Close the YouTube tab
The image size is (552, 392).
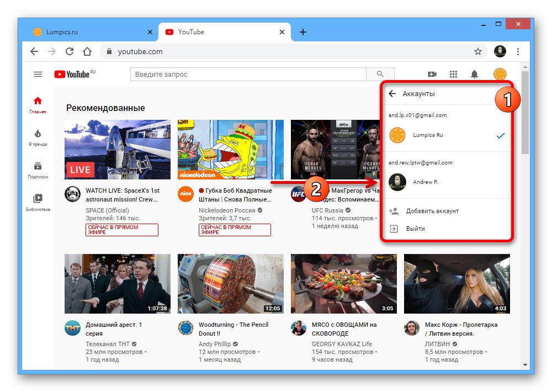pos(282,32)
